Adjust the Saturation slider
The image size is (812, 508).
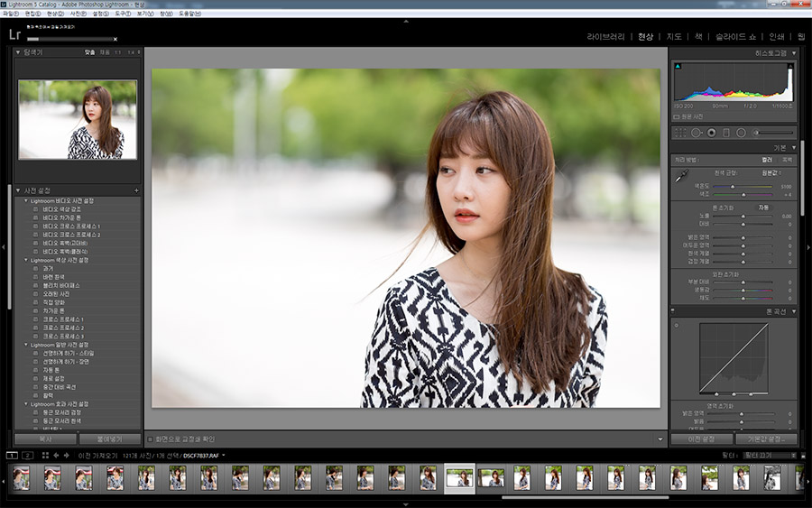(x=743, y=299)
